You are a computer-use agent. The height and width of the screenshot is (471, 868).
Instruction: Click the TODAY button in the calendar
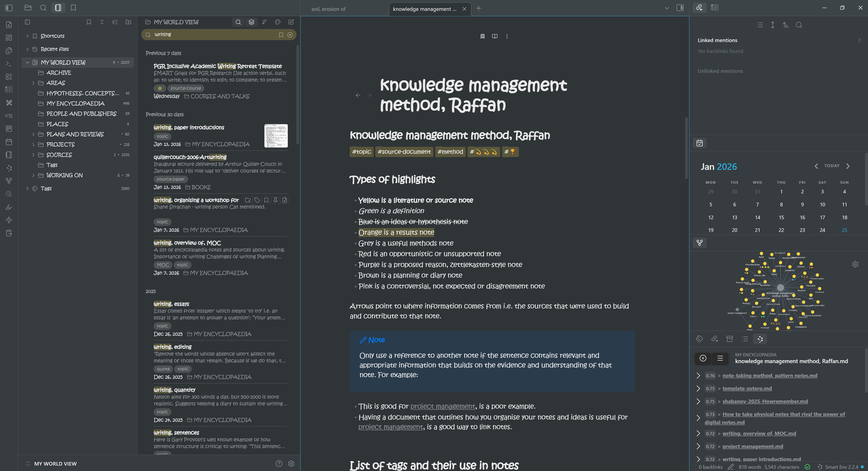pos(832,166)
